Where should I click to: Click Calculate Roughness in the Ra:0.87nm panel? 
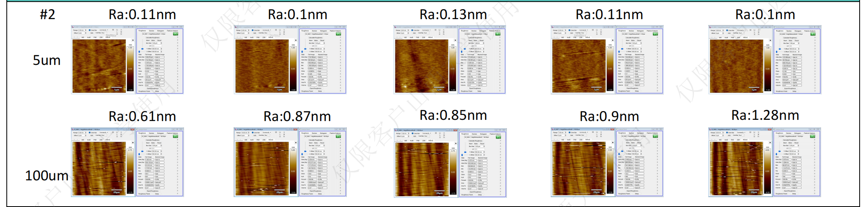pos(315,140)
